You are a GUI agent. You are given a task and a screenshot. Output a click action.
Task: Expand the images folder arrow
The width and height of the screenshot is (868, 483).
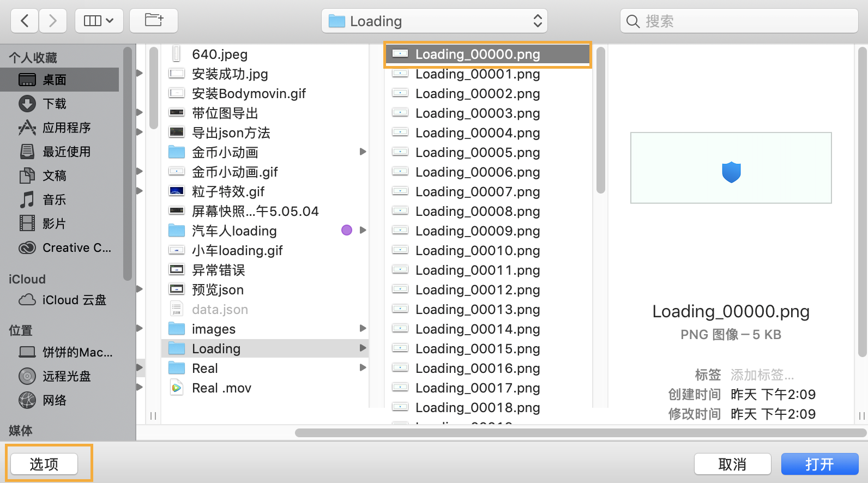click(x=363, y=328)
